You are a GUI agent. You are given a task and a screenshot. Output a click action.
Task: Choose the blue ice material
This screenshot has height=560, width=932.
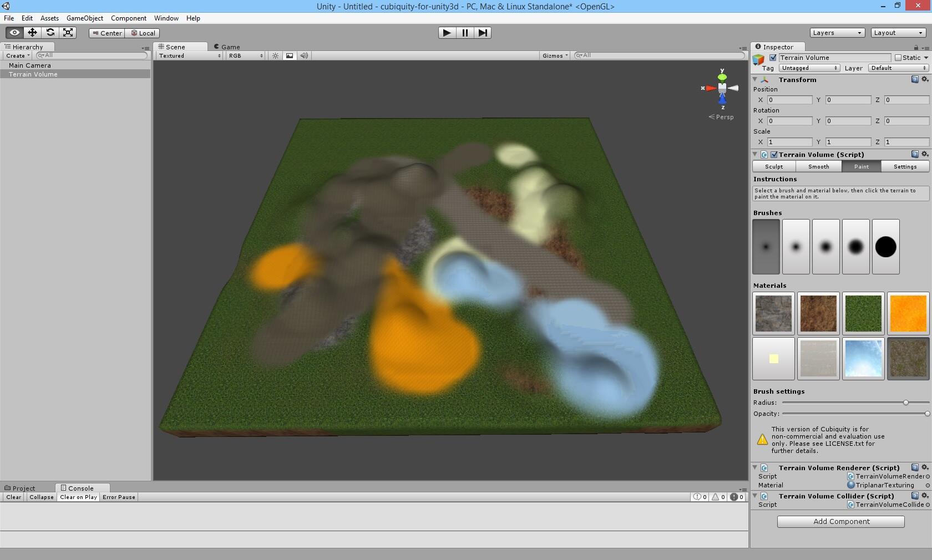[863, 359]
